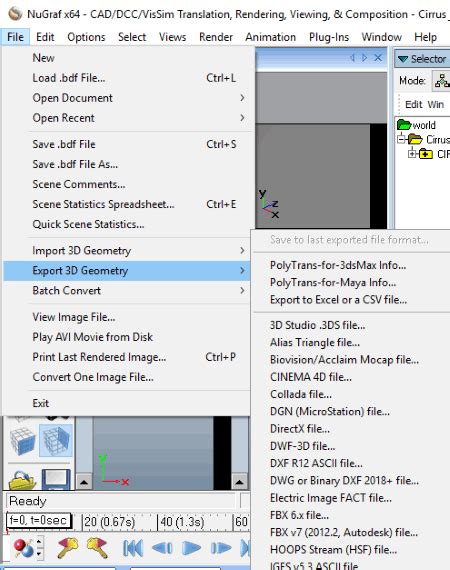The height and width of the screenshot is (570, 450).
Task: Open the Select menu
Action: pos(132,37)
